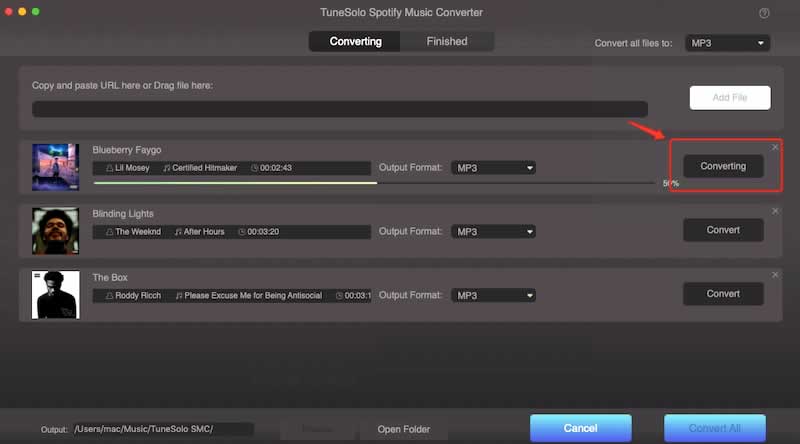Click the Converting button for Blueberry Faygo
The image size is (800, 444).
(x=723, y=166)
